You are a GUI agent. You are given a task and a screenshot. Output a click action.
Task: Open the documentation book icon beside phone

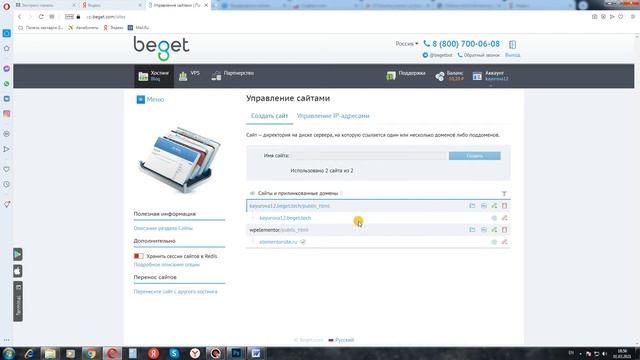(513, 44)
